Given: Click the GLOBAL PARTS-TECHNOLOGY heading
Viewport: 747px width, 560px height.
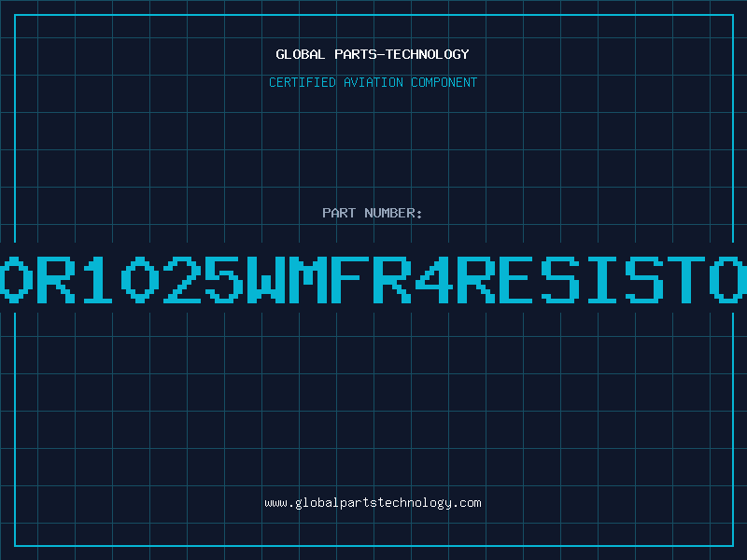Looking at the screenshot, I should click(x=373, y=54).
